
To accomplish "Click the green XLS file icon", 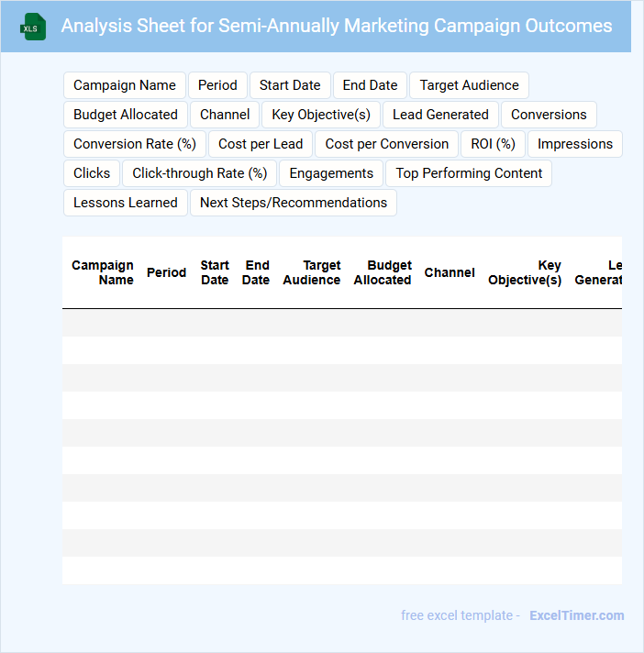I will (x=33, y=27).
